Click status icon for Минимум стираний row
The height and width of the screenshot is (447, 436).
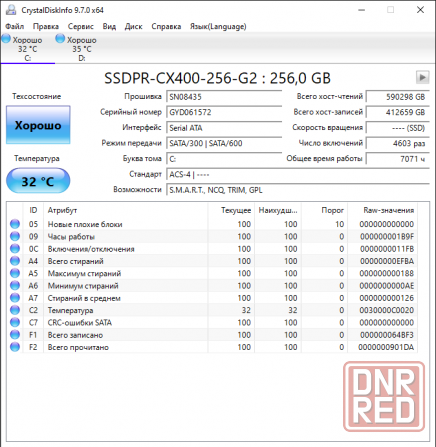[x=15, y=286]
